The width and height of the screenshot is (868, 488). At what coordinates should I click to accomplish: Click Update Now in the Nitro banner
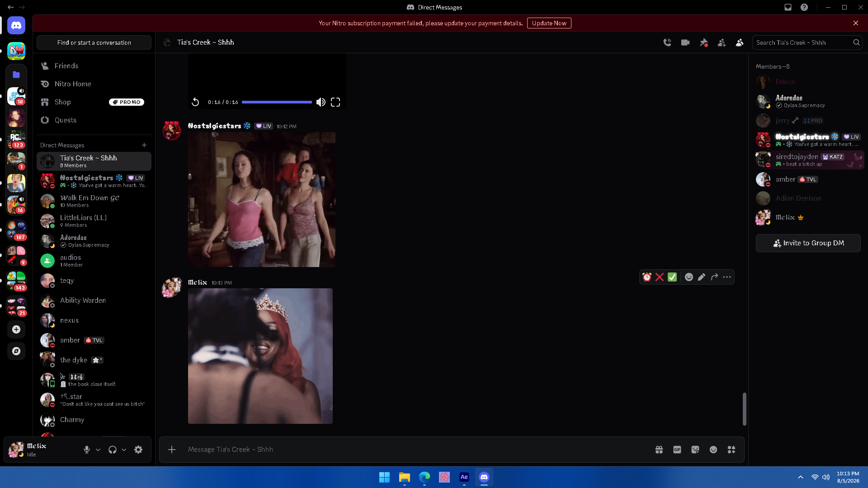[x=549, y=23]
